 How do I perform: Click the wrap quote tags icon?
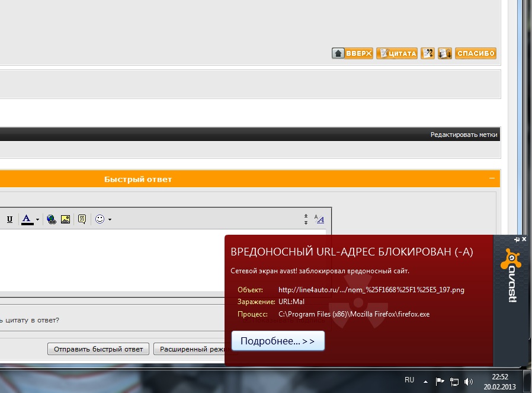tap(82, 219)
